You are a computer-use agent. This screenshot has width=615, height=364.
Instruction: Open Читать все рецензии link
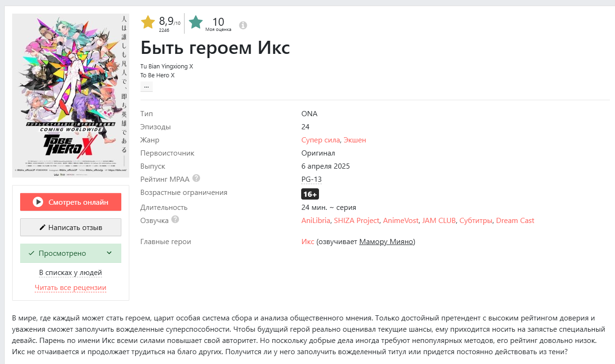click(71, 288)
